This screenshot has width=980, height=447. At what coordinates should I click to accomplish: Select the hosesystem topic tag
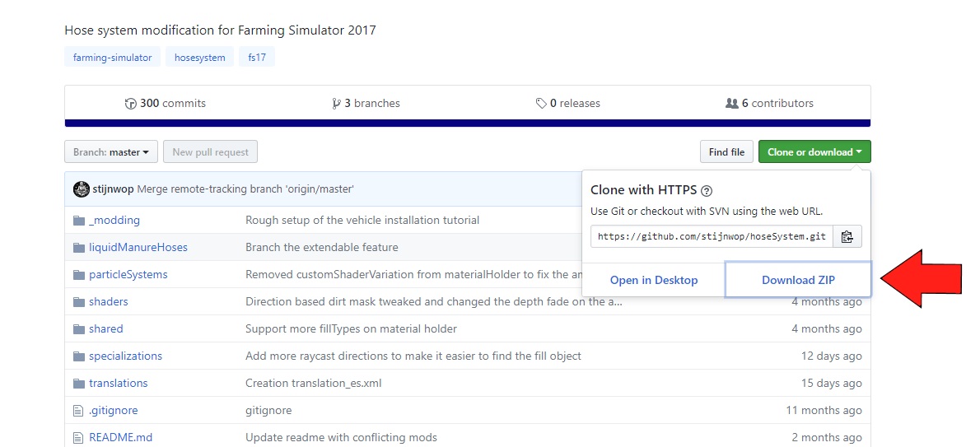(199, 58)
